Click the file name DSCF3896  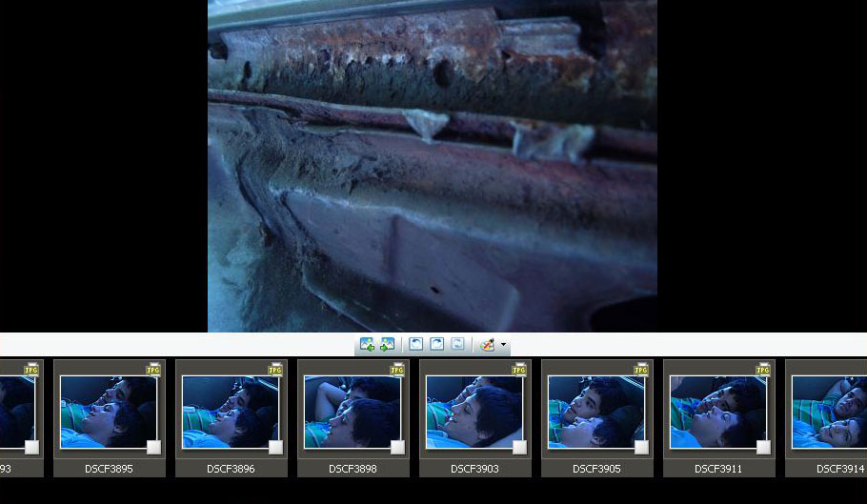pos(231,469)
